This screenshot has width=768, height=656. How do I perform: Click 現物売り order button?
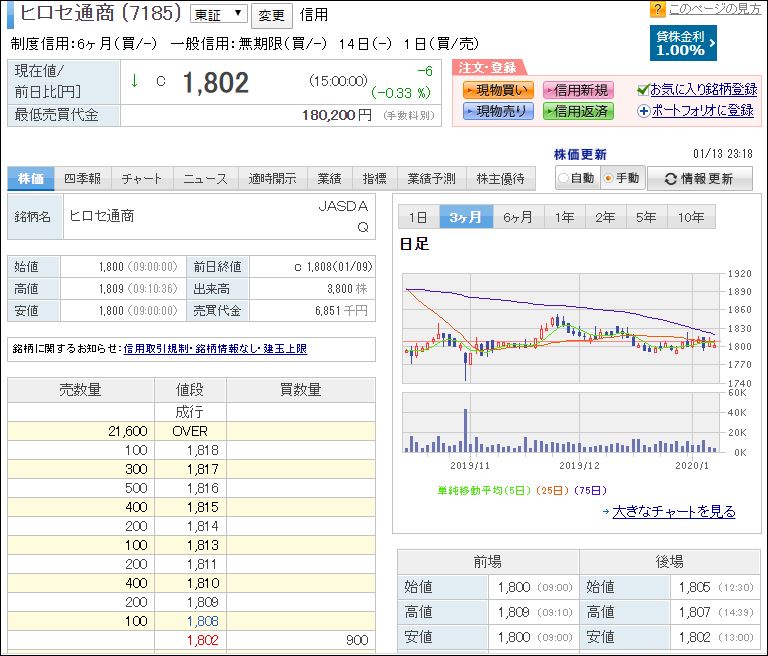pyautogui.click(x=498, y=111)
